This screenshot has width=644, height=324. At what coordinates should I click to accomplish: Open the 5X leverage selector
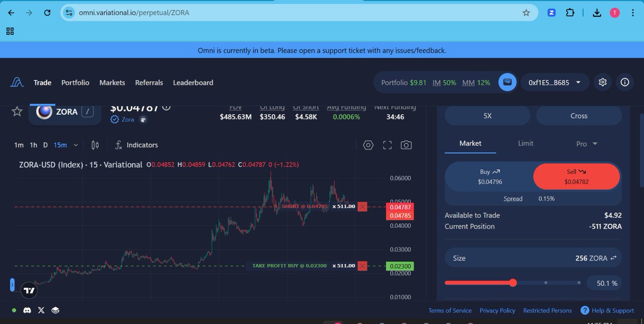pos(487,116)
